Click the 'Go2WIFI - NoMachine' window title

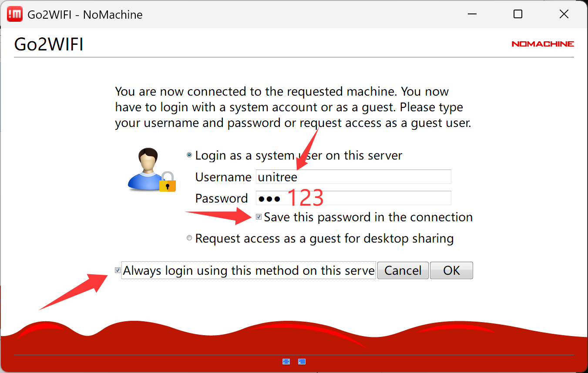click(85, 14)
